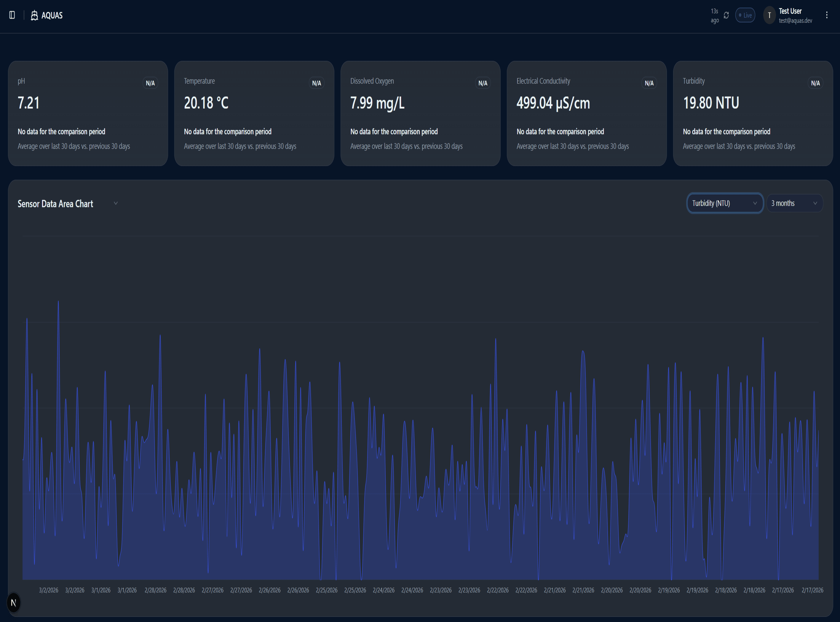Click the 19.80 NTU value
The width and height of the screenshot is (840, 622).
coord(711,103)
